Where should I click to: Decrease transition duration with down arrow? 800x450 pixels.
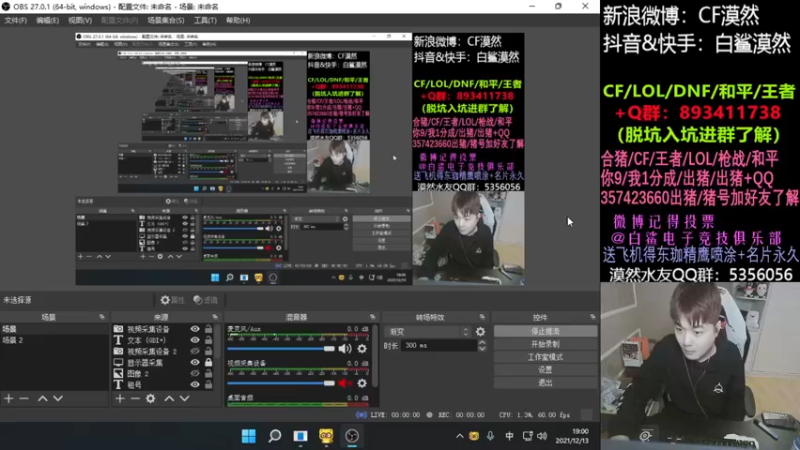pos(482,349)
